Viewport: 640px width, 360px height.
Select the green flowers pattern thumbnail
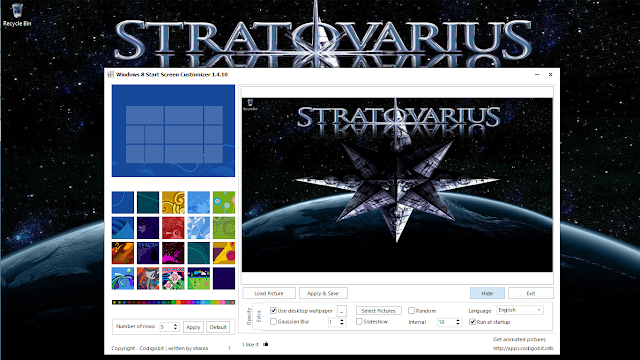tap(224, 202)
